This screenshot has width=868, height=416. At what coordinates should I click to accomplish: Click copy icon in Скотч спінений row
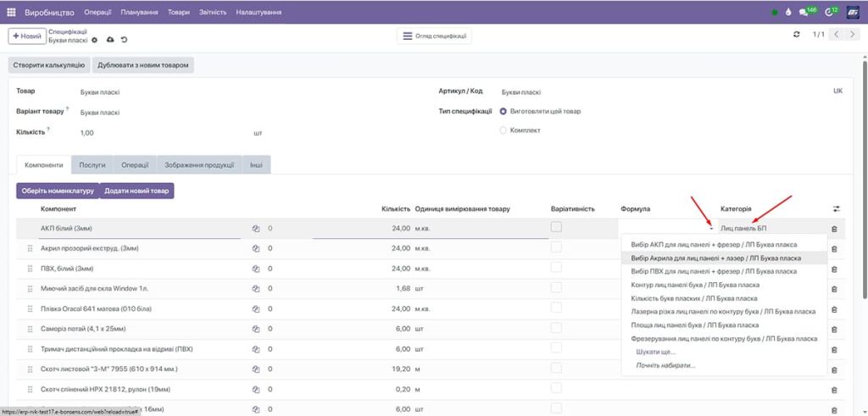256,389
